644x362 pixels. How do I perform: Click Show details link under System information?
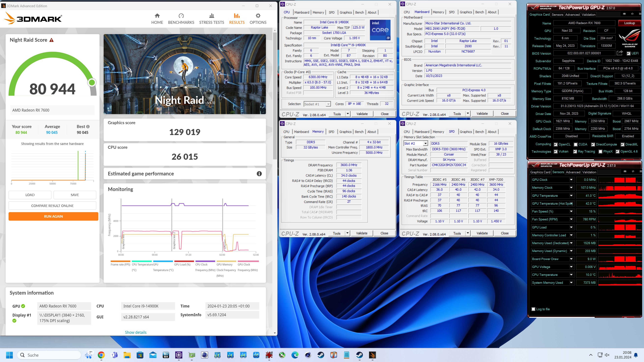coord(136,332)
